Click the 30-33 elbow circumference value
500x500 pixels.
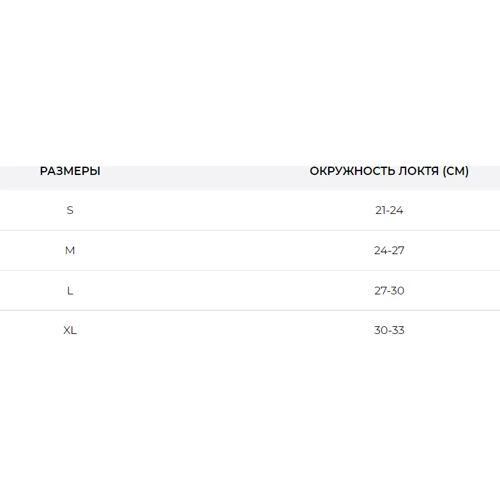(x=389, y=330)
